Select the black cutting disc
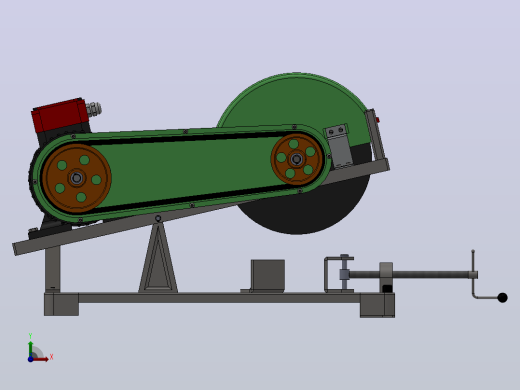 coord(300,213)
